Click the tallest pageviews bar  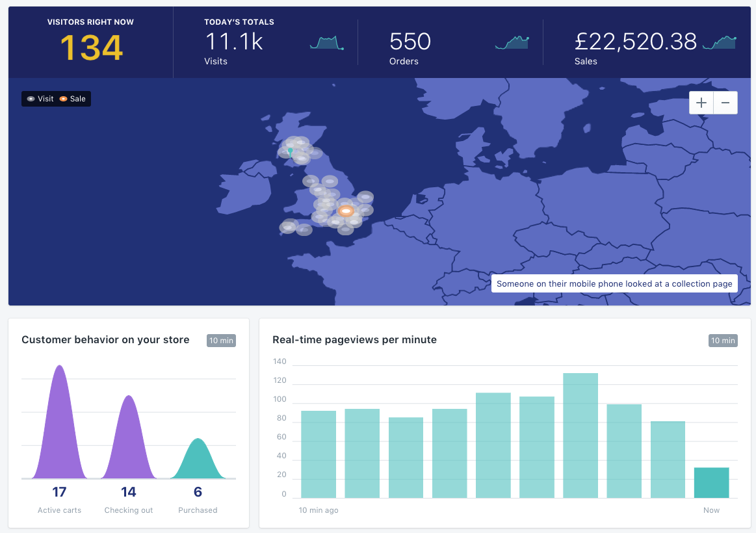click(580, 435)
